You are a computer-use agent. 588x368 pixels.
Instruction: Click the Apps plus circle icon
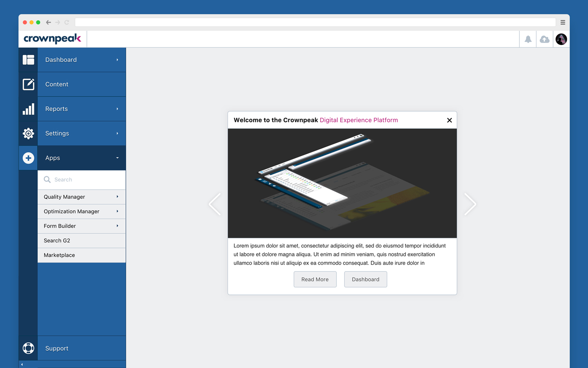28,158
